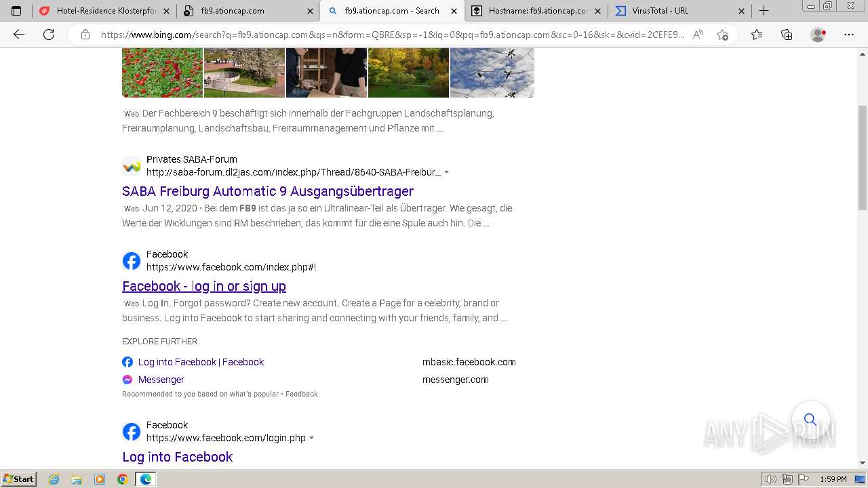Open Edge Settings and more menu

pos(849,35)
